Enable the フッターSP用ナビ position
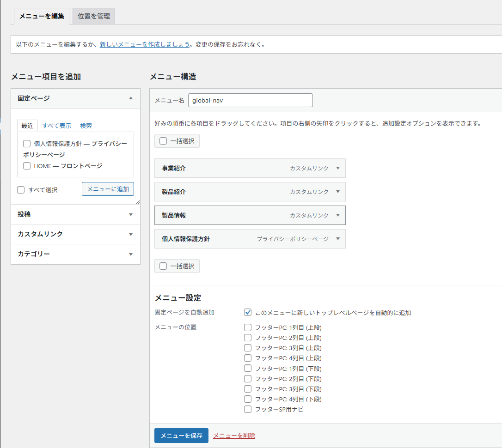This screenshot has height=448, width=502. 248,409
